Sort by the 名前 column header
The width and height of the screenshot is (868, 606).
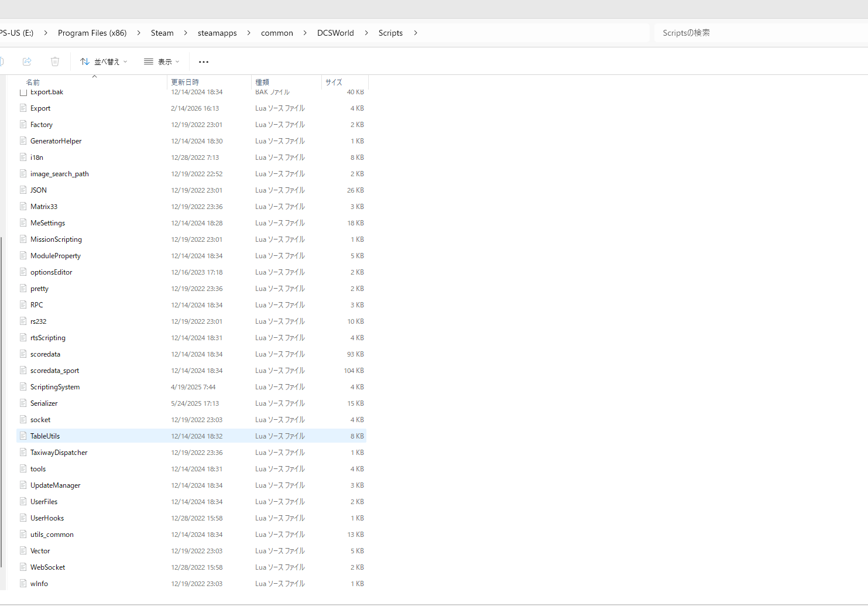[x=33, y=82]
